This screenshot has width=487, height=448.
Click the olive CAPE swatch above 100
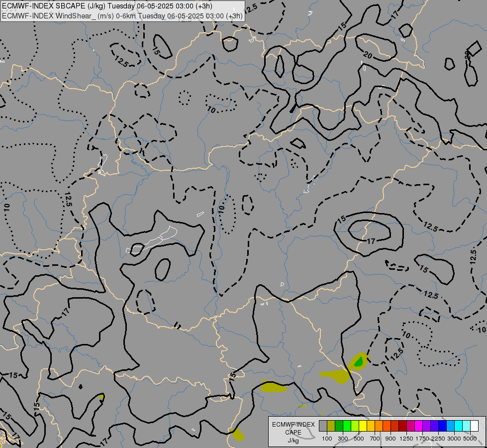tap(331, 426)
